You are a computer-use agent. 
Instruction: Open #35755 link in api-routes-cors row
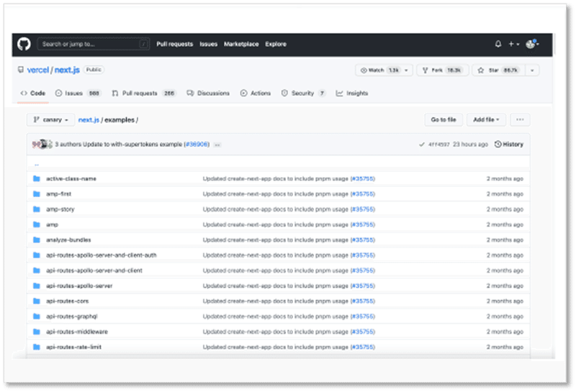point(363,301)
